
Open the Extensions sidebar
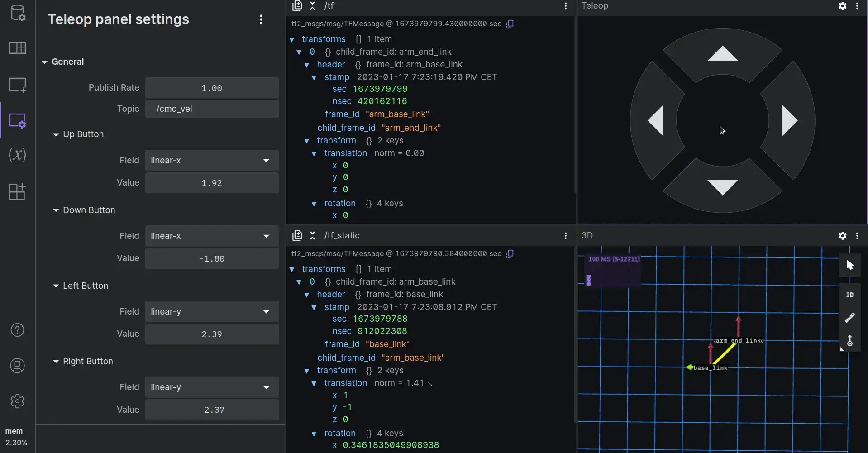pyautogui.click(x=18, y=191)
